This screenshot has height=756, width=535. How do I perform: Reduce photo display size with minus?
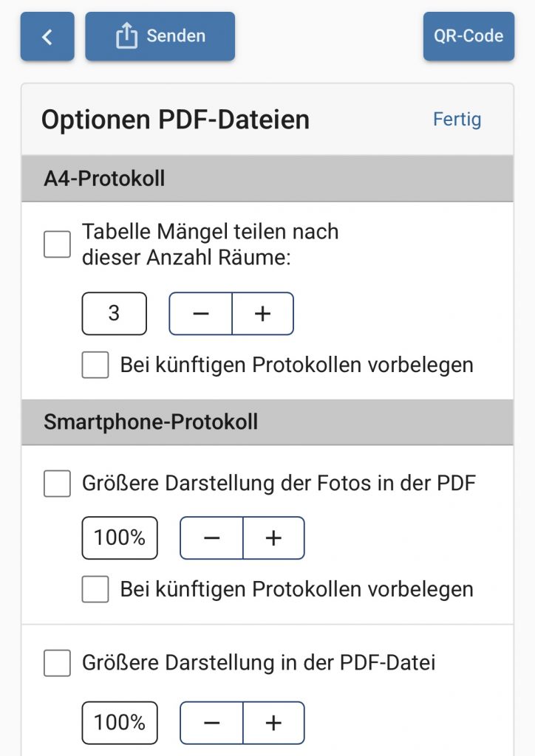(x=211, y=537)
